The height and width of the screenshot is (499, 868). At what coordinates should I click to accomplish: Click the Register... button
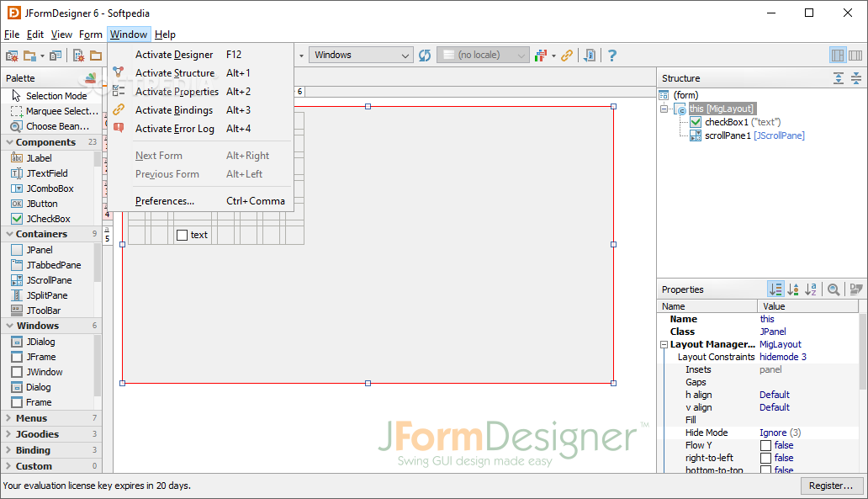pyautogui.click(x=830, y=486)
